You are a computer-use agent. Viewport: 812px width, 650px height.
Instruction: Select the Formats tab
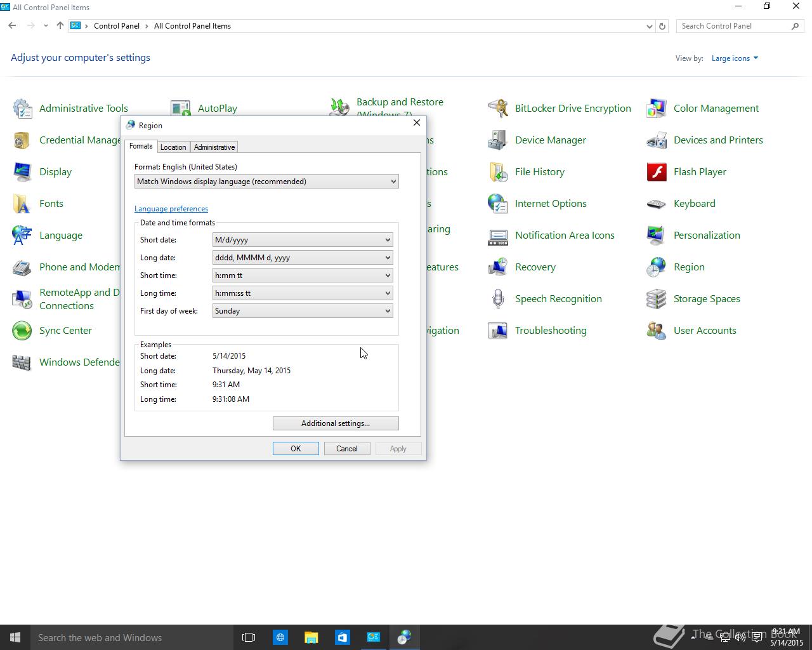(x=141, y=146)
